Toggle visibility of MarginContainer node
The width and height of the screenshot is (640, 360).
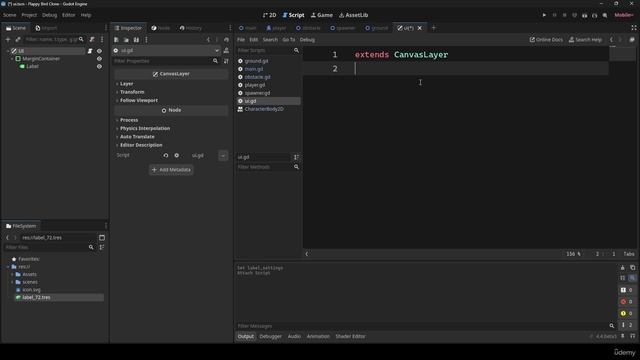[99, 59]
